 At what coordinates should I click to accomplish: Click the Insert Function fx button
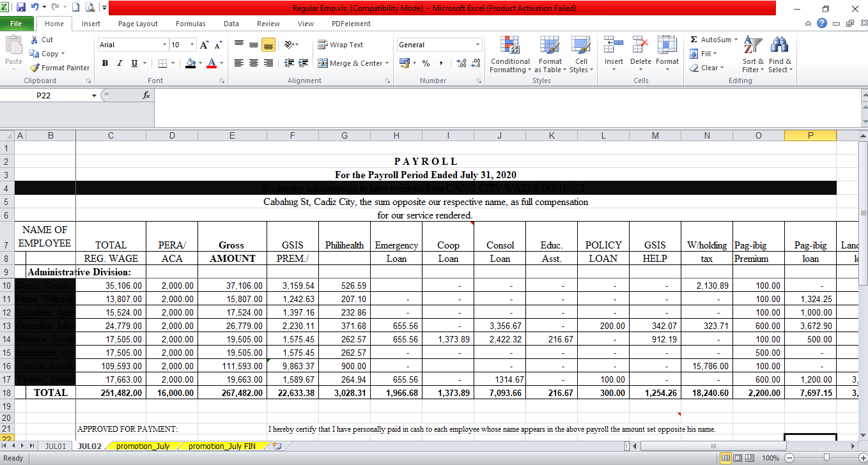146,95
